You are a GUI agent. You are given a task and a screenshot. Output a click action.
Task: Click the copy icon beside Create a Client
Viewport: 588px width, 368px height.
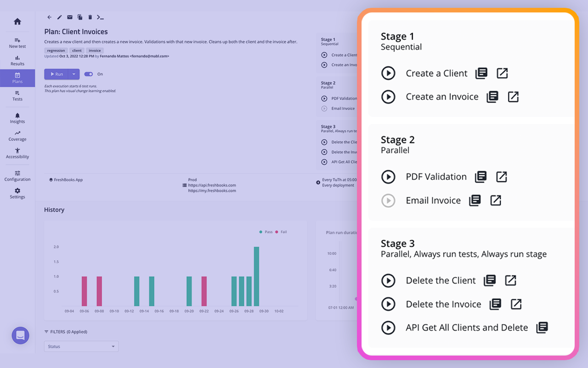481,73
